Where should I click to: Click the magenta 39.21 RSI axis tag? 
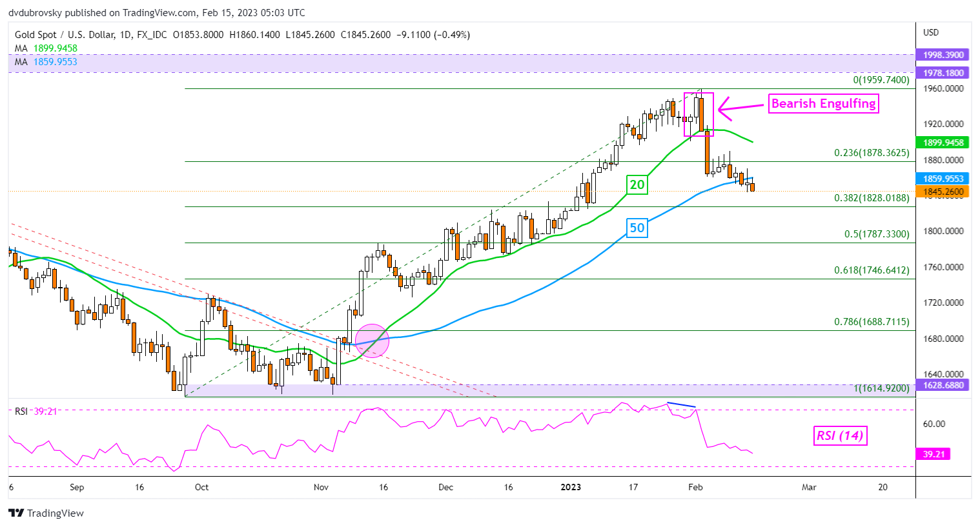934,454
